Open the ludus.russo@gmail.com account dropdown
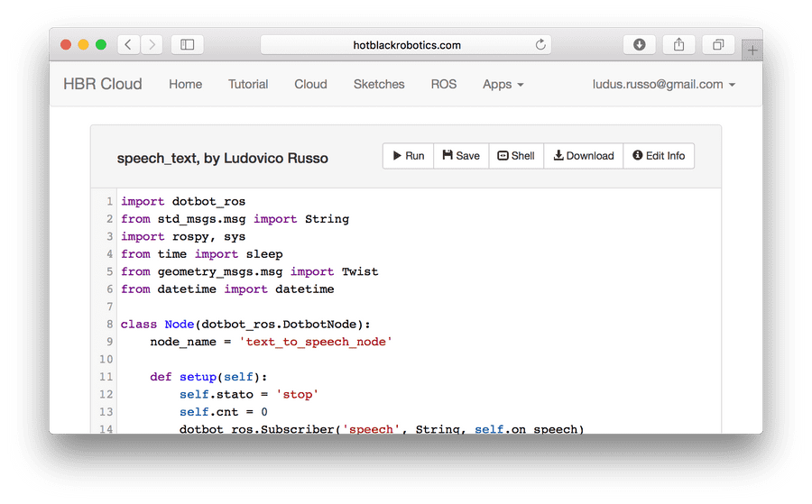This screenshot has width=812, height=504. pos(663,84)
